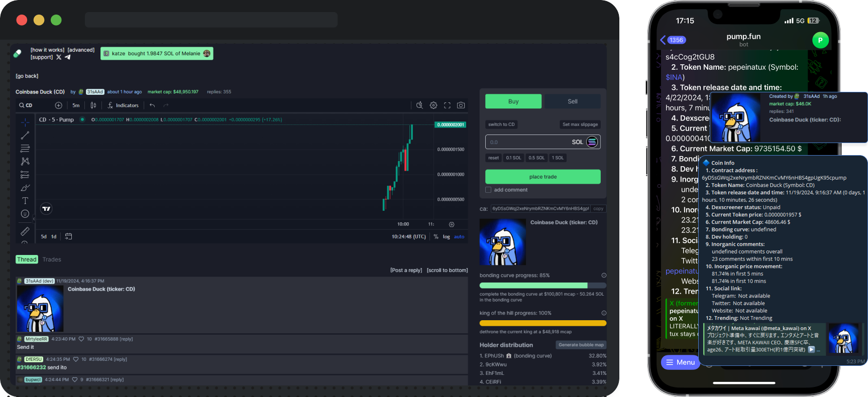Open the chart timezone 10:24:48 (UTC)
This screenshot has height=397, width=868.
tap(408, 236)
